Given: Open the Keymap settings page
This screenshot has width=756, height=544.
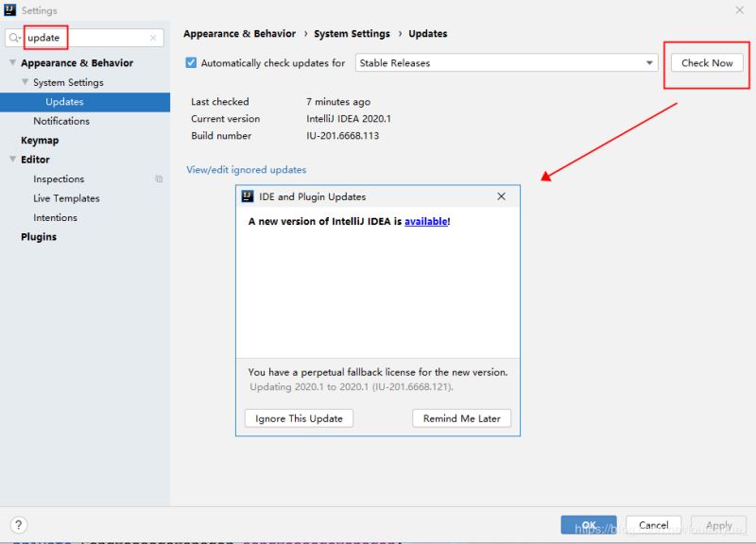Looking at the screenshot, I should 40,140.
